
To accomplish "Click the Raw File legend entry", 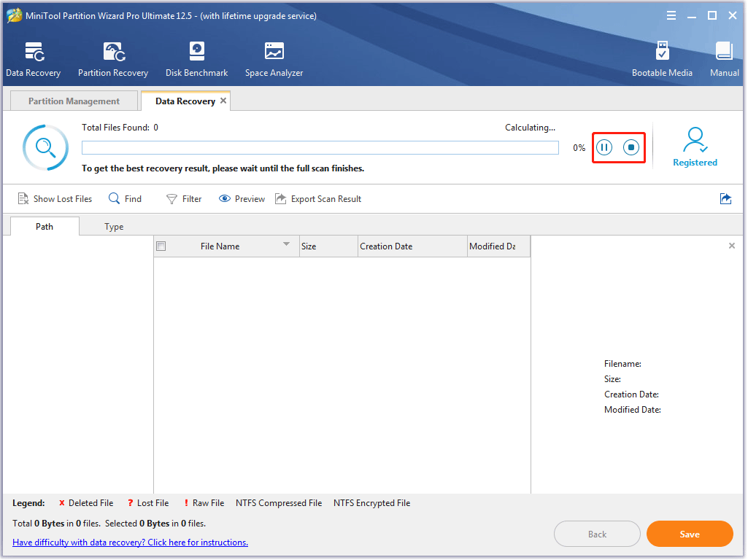I will pos(204,503).
